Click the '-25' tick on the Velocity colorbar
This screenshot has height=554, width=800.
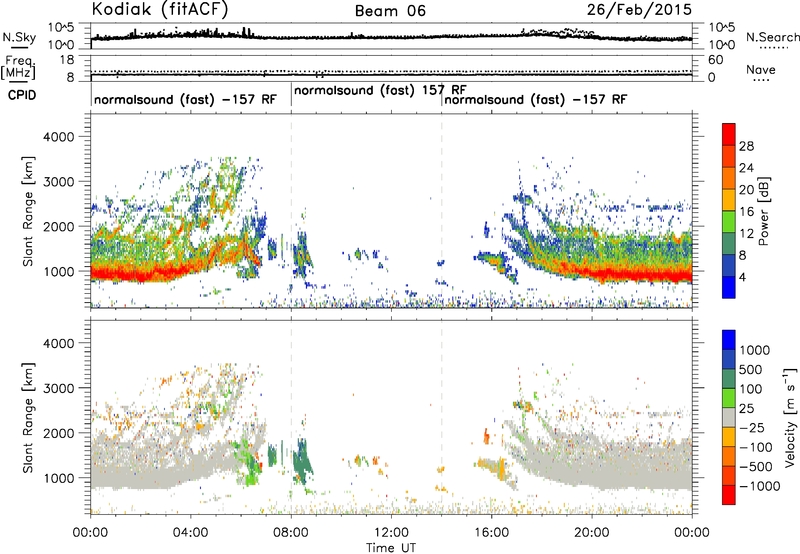[752, 427]
